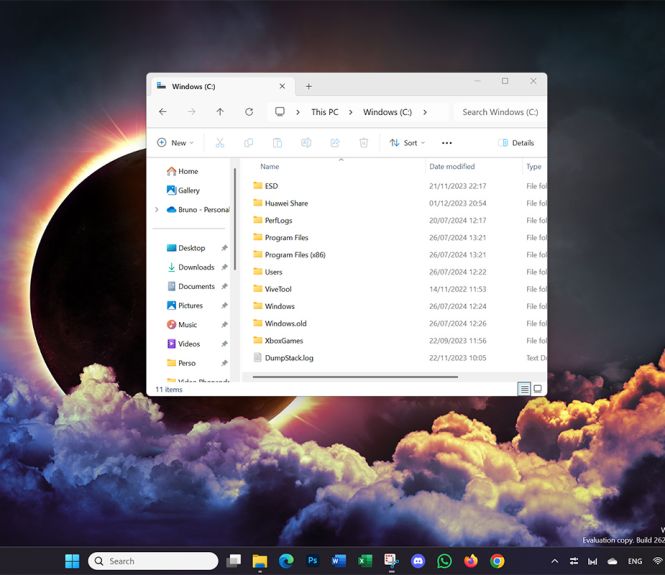Viewport: 665px width, 575px height.
Task: Select the Users folder
Action: 268,272
